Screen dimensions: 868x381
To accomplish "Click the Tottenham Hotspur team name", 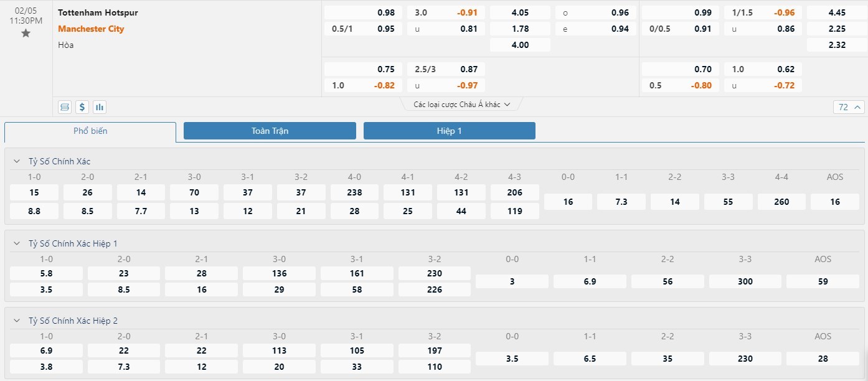I will [x=98, y=12].
